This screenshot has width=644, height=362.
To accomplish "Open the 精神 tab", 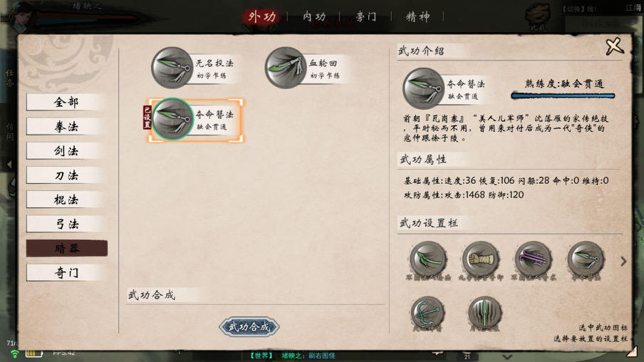I will (x=417, y=16).
